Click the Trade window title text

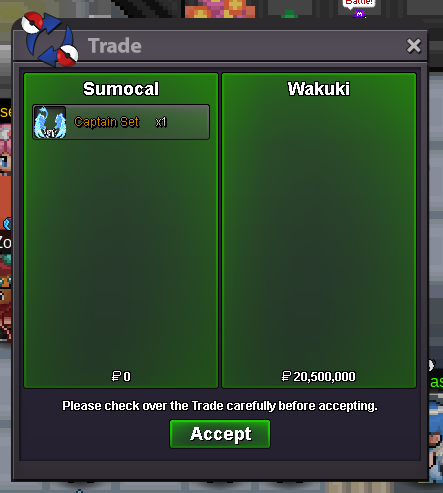(x=115, y=46)
